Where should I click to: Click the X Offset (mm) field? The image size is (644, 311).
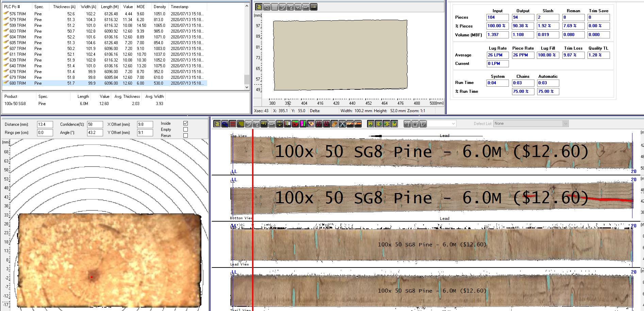tap(145, 124)
